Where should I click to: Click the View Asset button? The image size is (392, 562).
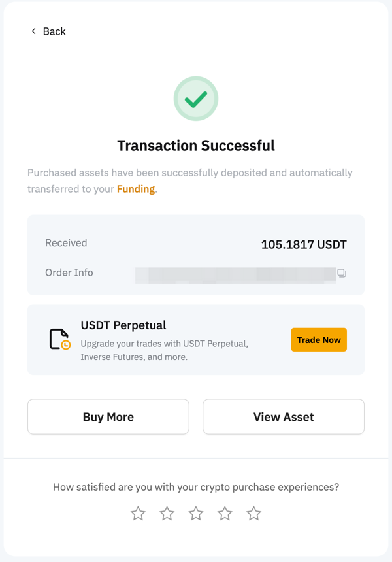(284, 417)
